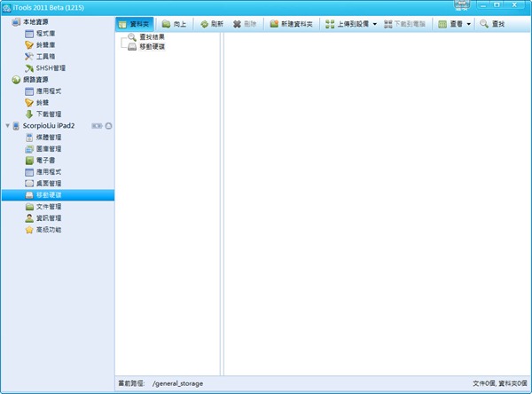532x394 pixels.
Task: Click 文件0個, 資料夾0個 status text
Action: coord(500,383)
